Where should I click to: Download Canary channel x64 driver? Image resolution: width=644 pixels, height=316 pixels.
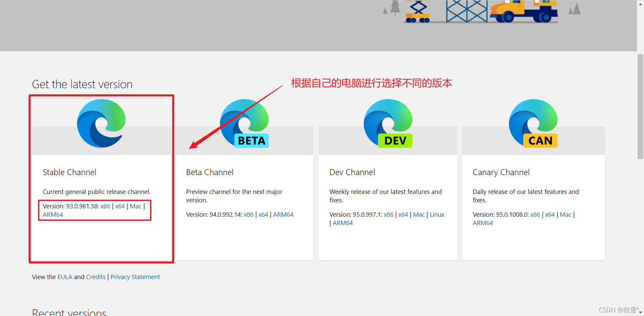click(550, 215)
